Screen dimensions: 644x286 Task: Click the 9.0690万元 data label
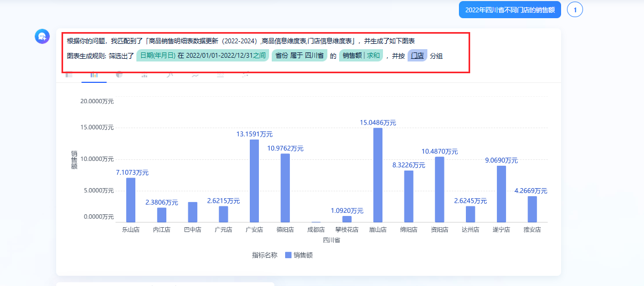pos(501,160)
